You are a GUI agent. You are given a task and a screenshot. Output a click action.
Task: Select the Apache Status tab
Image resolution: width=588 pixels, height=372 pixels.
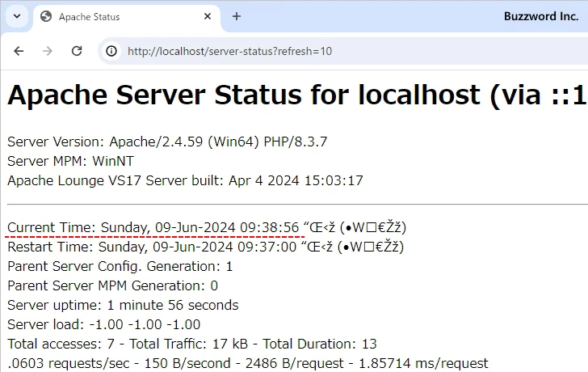(x=127, y=17)
